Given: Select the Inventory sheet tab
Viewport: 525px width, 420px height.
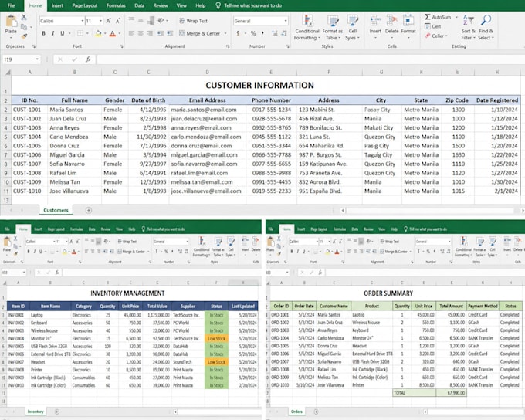Looking at the screenshot, I should coord(36,412).
